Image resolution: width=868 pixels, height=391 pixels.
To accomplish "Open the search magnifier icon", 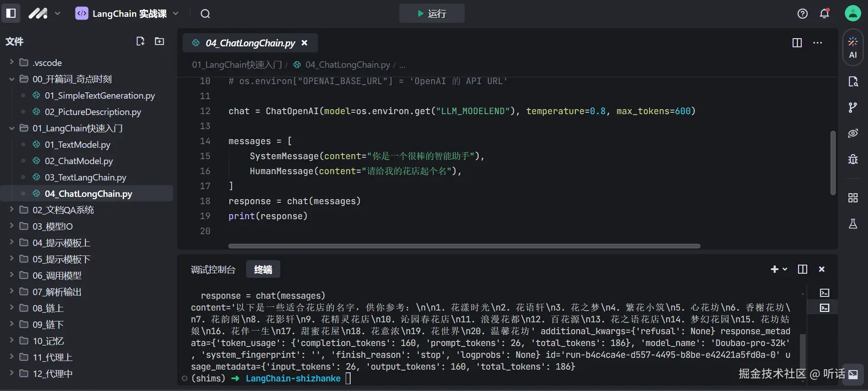I will 205,14.
